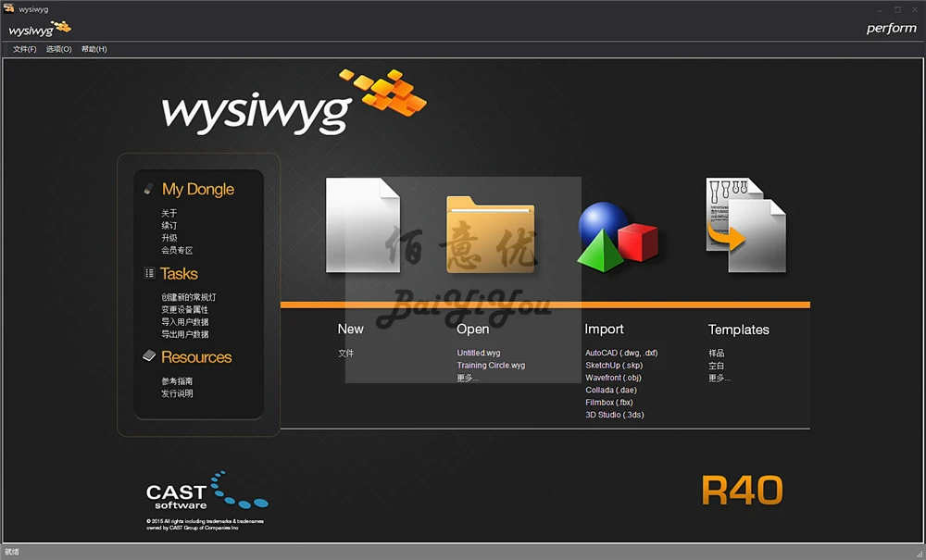This screenshot has width=926, height=560.
Task: Close the wysiwyg window
Action: [915, 9]
